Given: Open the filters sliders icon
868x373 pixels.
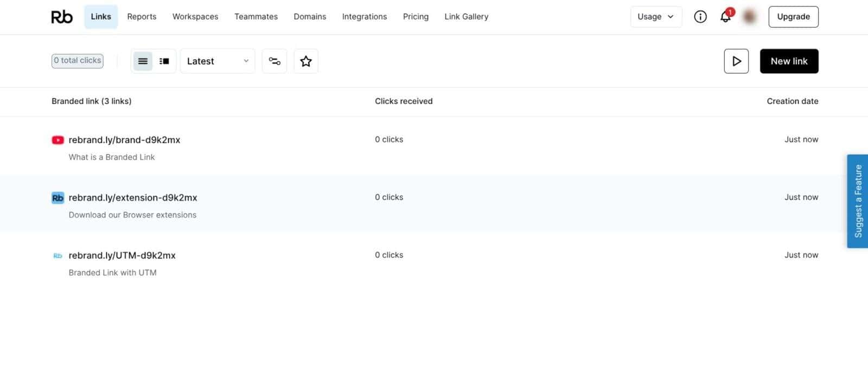Looking at the screenshot, I should pos(275,61).
